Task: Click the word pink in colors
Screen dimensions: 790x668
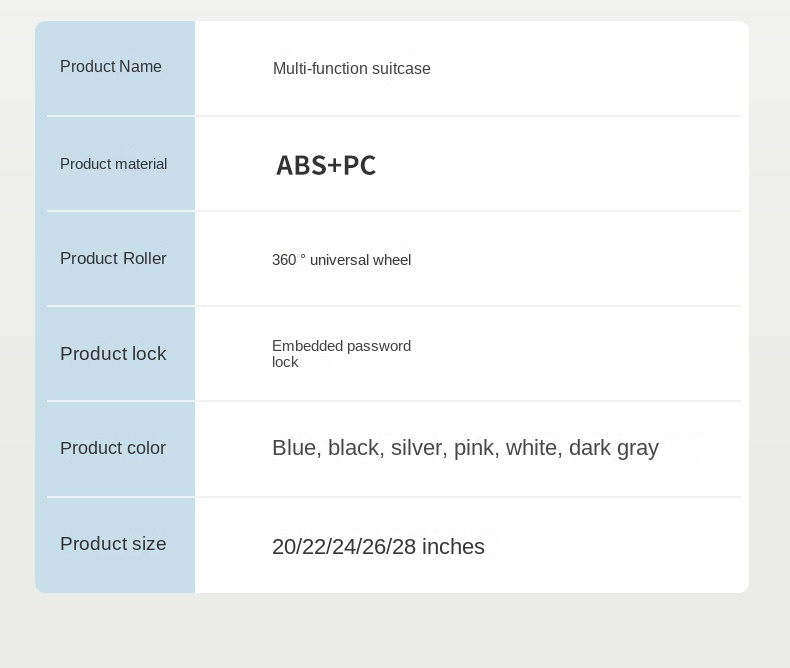Action: pos(475,448)
